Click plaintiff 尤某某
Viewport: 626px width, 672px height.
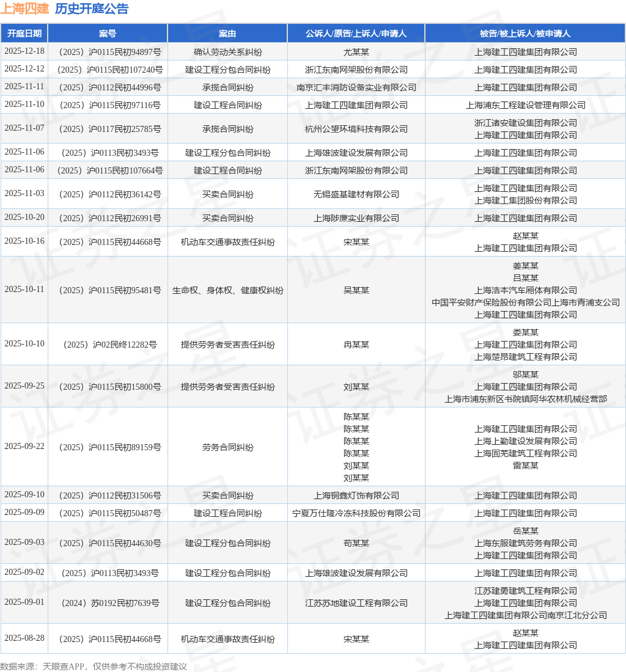356,52
